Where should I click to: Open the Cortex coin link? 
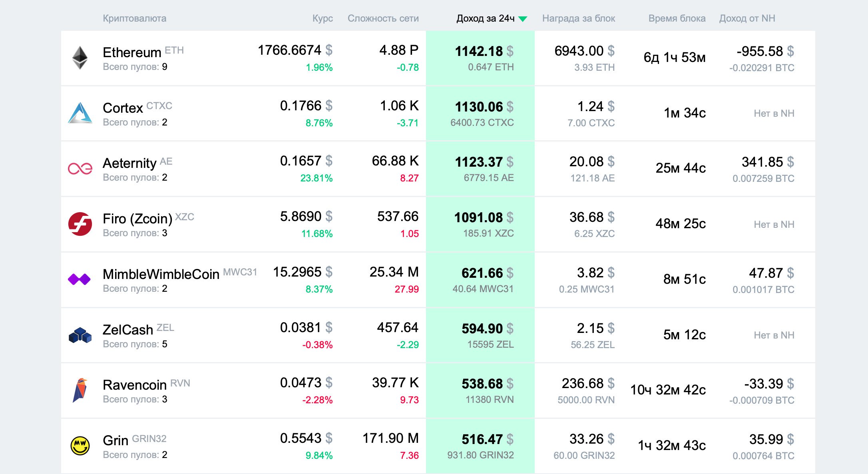pyautogui.click(x=123, y=108)
